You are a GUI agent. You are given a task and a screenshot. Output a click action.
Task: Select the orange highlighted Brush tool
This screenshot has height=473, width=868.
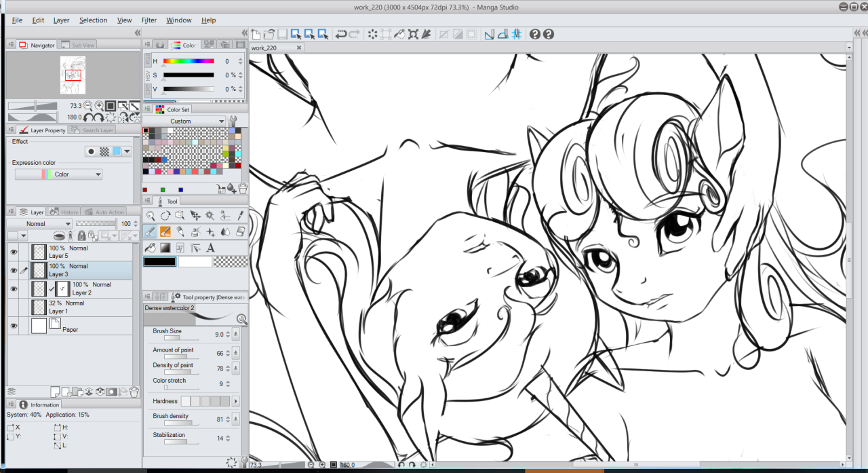pos(165,231)
